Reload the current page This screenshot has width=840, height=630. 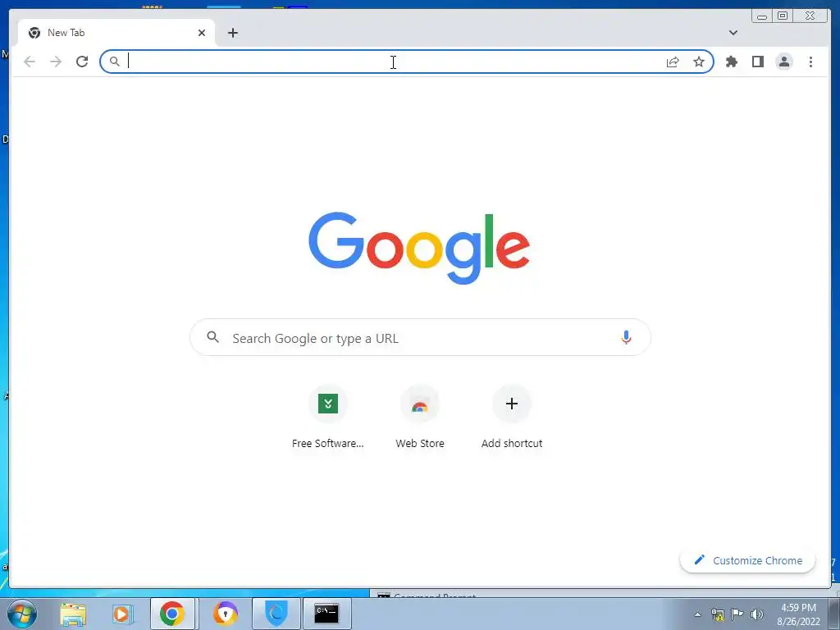[82, 62]
